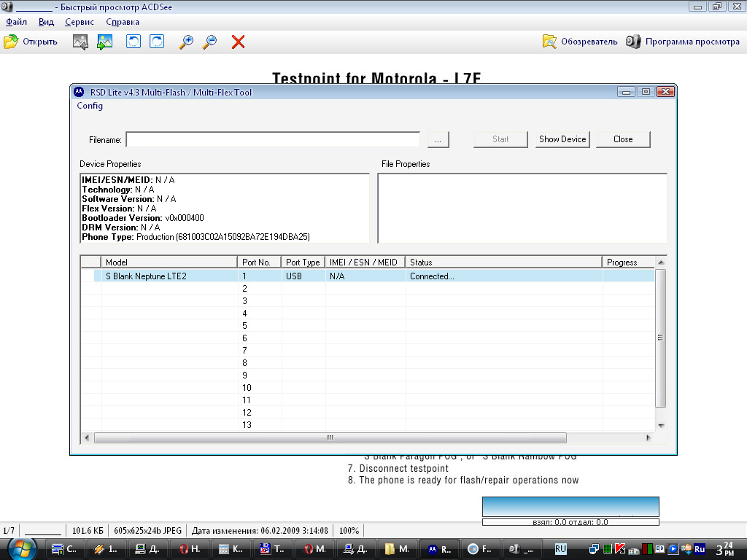Rotate image counterclockwise in ACDSee
The height and width of the screenshot is (560, 747).
[133, 42]
